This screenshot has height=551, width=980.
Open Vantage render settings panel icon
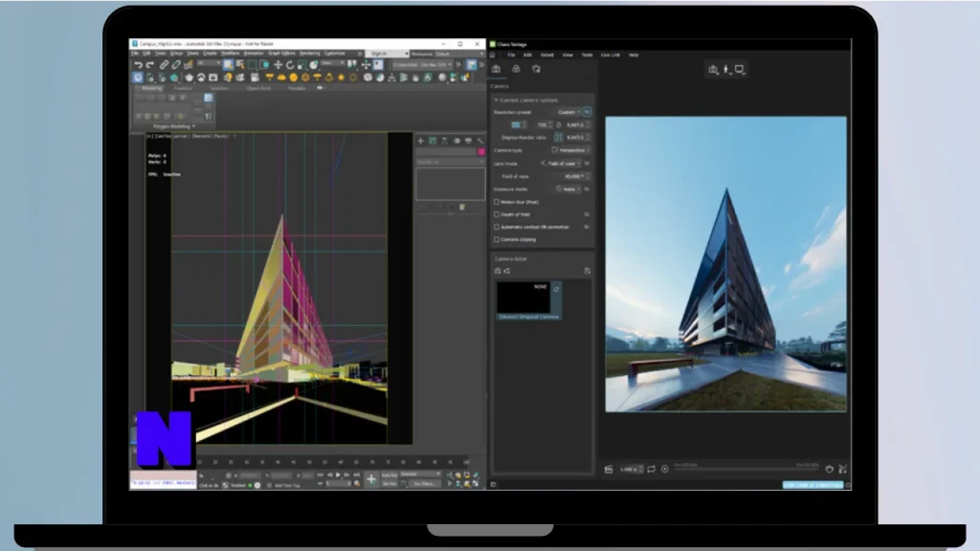536,69
